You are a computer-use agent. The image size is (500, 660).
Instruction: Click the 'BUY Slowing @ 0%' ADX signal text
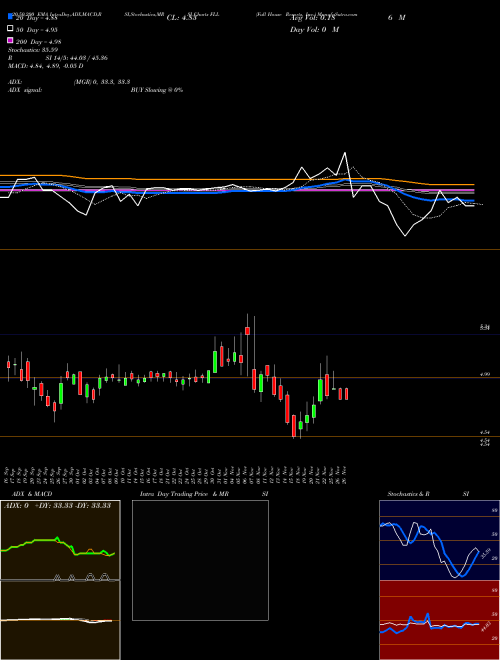(157, 90)
